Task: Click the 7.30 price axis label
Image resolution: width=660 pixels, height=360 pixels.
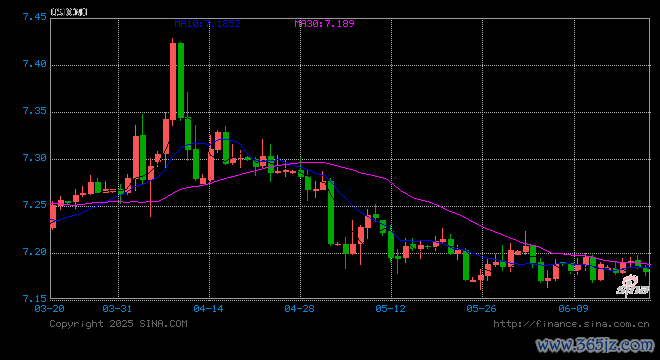Action: [x=35, y=158]
